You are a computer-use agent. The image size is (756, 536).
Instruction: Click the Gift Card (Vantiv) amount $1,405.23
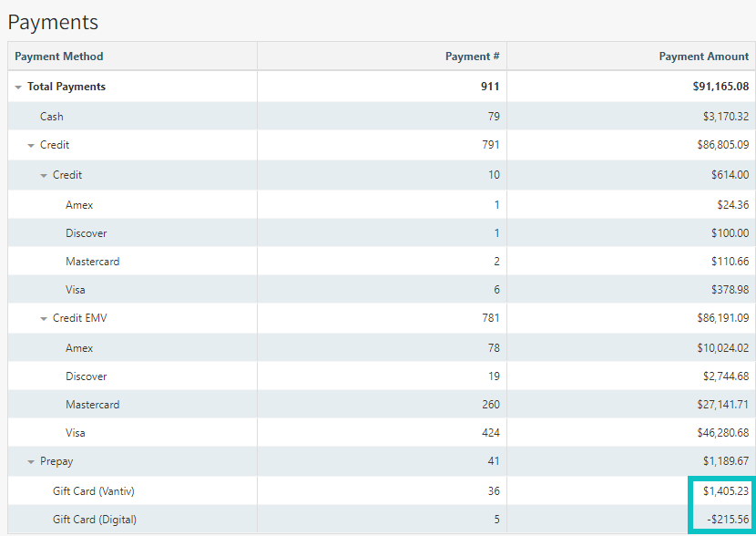tap(725, 491)
